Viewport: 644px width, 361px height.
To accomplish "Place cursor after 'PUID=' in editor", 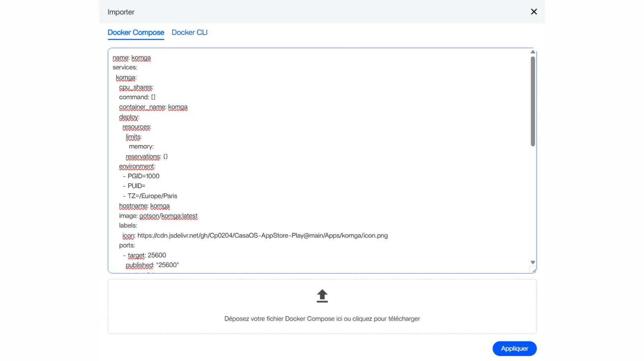I will (146, 186).
